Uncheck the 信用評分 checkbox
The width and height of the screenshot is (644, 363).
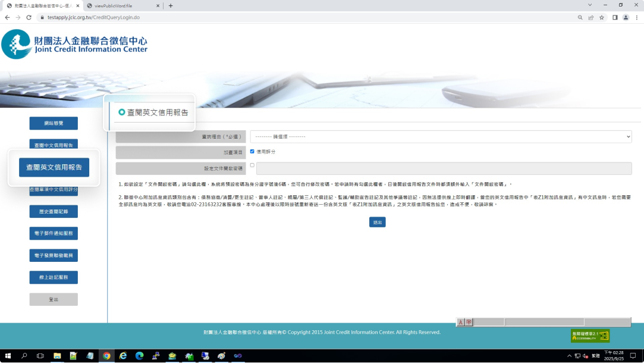(x=252, y=152)
